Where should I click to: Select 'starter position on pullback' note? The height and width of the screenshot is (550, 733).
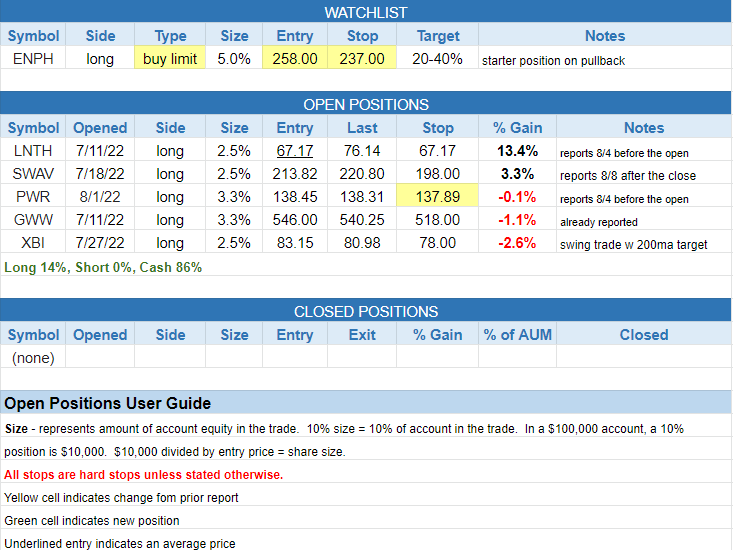point(553,61)
